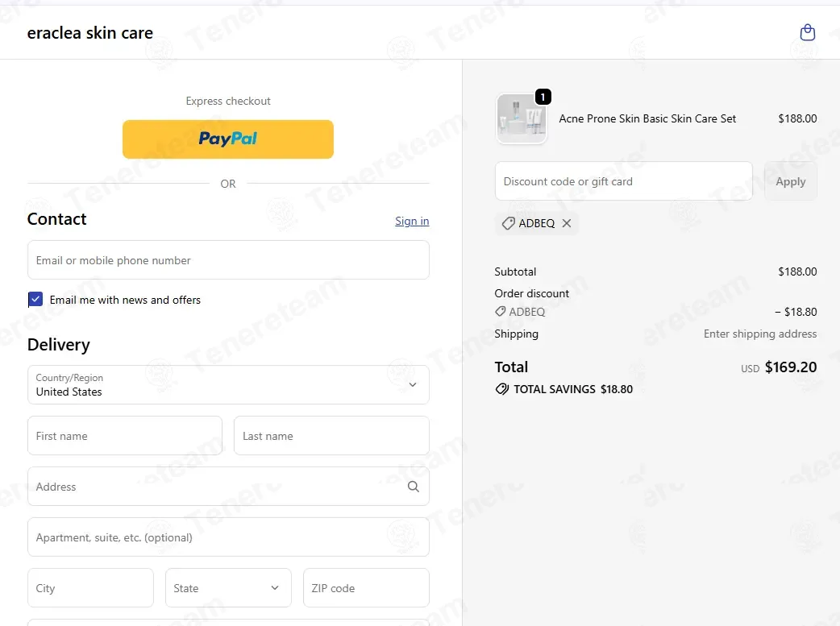The width and height of the screenshot is (840, 626).
Task: Select the Last name field
Action: pos(331,435)
